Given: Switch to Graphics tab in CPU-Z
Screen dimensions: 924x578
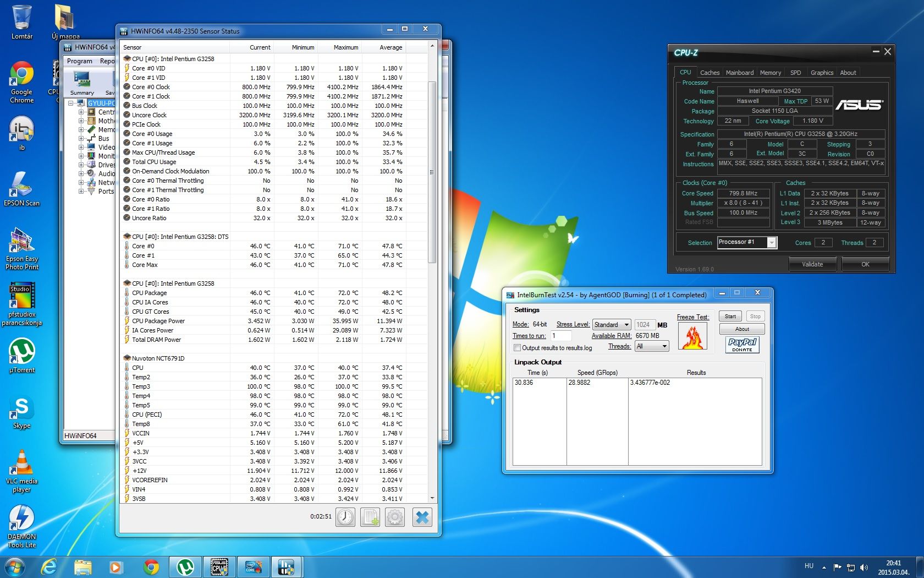Looking at the screenshot, I should [822, 73].
